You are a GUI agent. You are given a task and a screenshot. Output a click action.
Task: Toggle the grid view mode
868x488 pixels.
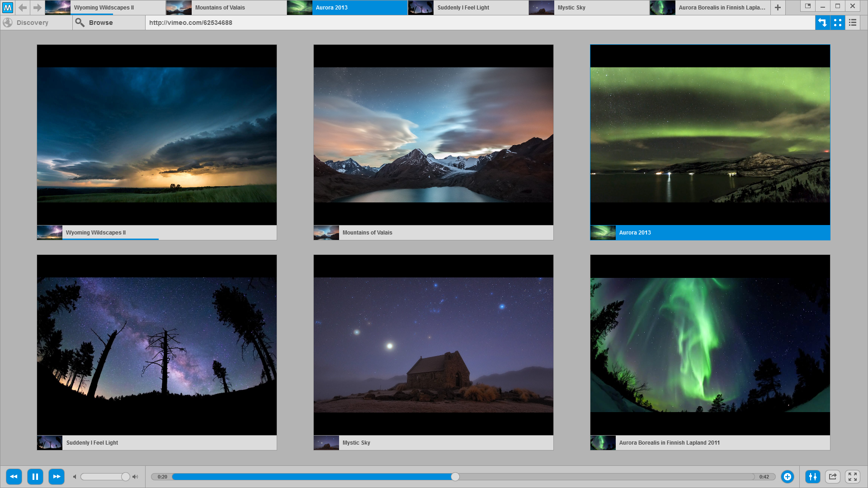[x=838, y=23]
